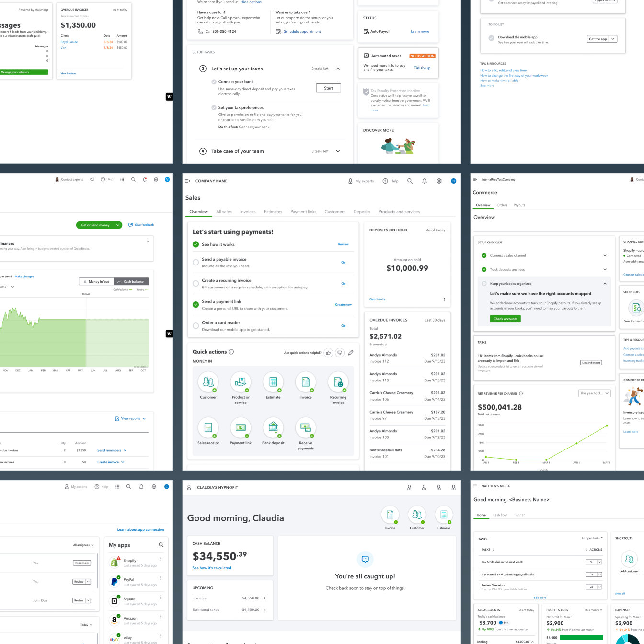The width and height of the screenshot is (644, 644).
Task: Open the apps grid beside the V avatar
Action: (122, 179)
